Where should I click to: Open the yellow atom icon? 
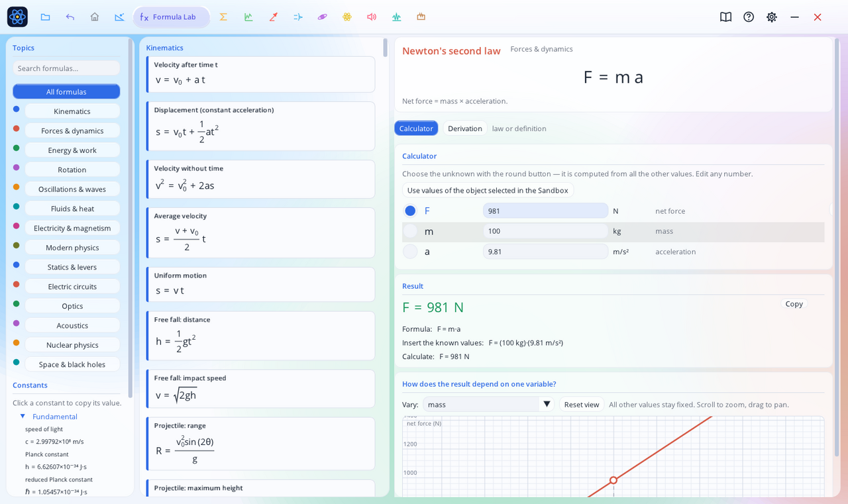(x=347, y=17)
